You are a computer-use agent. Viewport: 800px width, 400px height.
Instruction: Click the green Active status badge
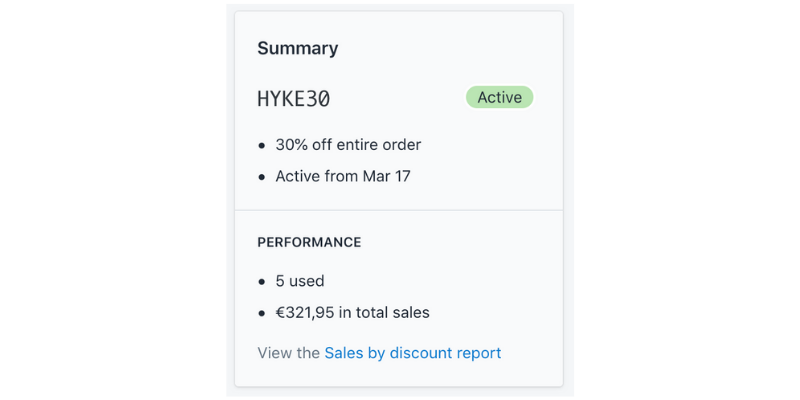click(499, 97)
